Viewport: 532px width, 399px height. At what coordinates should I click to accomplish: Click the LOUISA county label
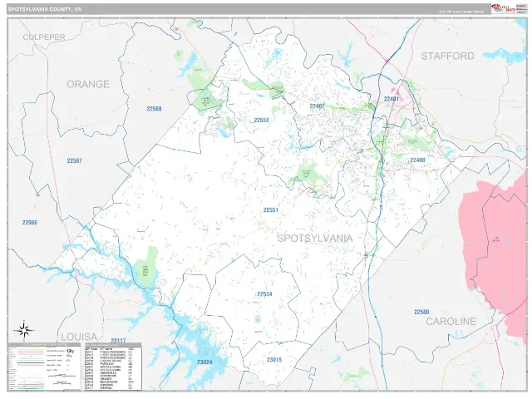[x=79, y=337]
